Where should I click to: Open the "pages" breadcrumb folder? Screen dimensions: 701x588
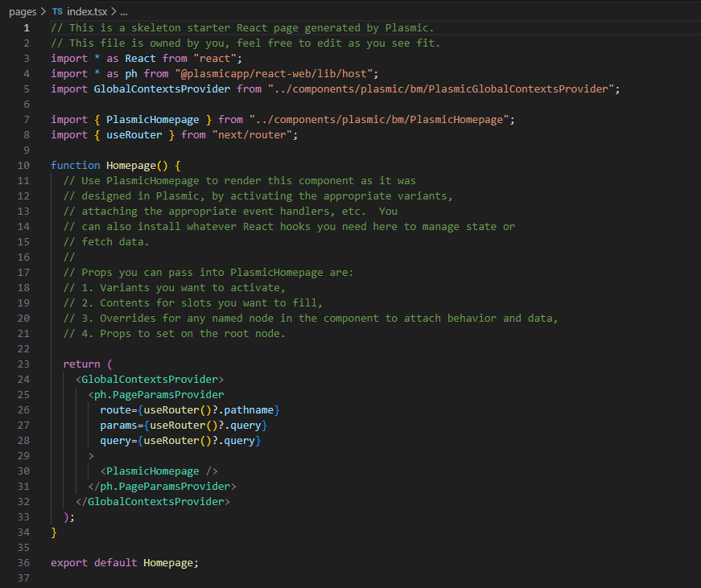(x=23, y=12)
